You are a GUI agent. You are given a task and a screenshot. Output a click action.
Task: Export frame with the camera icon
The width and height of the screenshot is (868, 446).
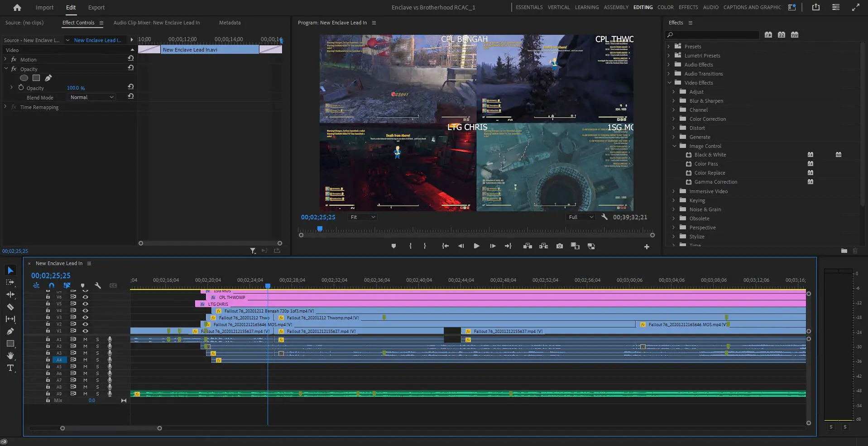click(560, 246)
